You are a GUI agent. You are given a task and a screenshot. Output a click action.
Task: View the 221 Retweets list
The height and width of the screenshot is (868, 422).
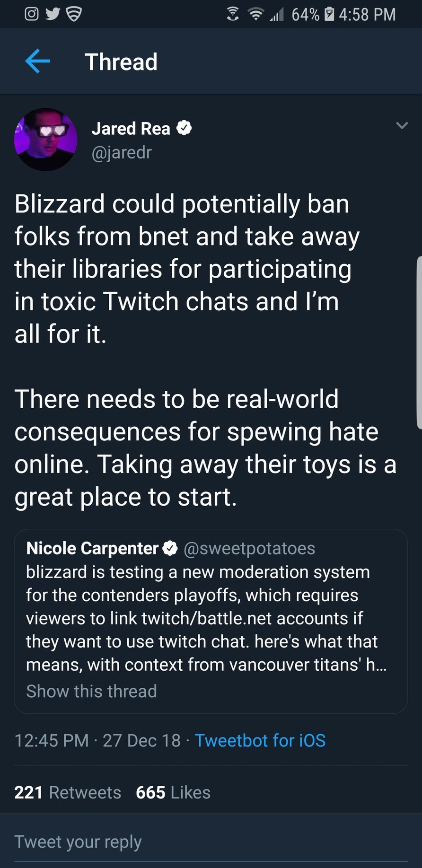(68, 792)
